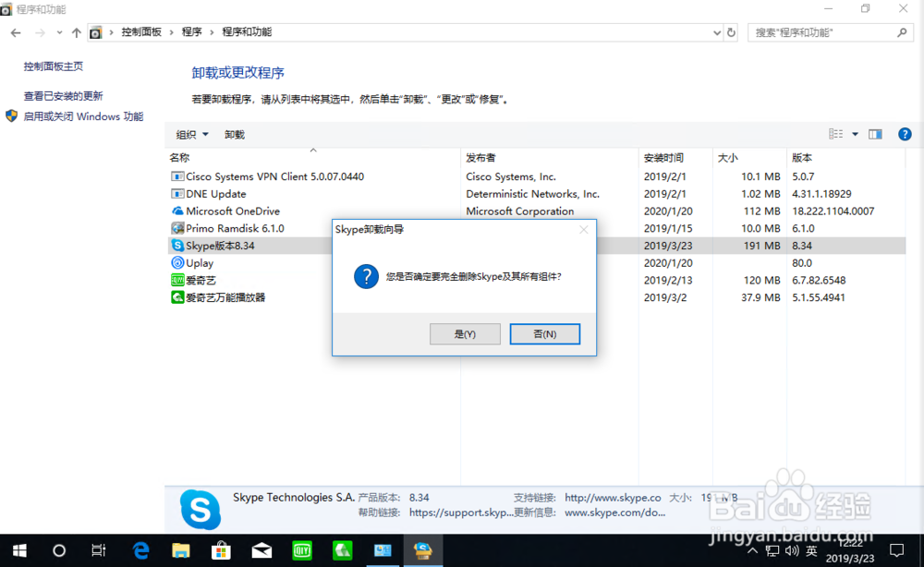This screenshot has height=567, width=924.
Task: Click the Primo Ramdisk program icon
Action: [x=177, y=228]
